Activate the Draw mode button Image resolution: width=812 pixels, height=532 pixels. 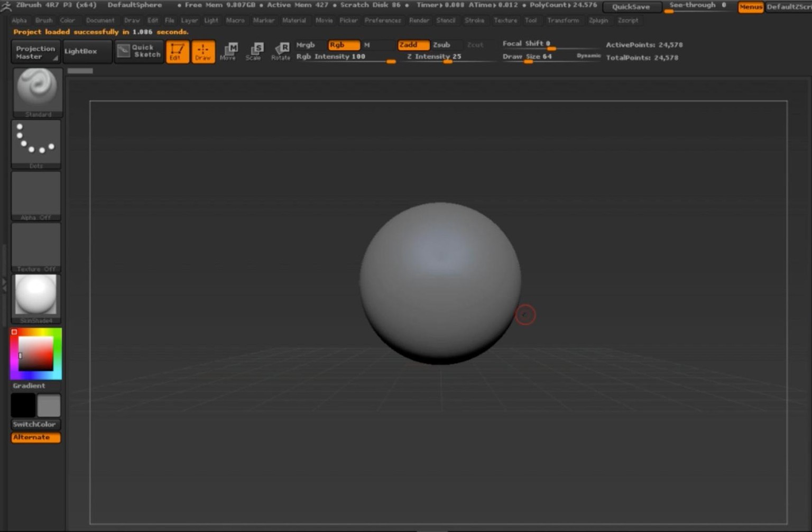pyautogui.click(x=203, y=52)
